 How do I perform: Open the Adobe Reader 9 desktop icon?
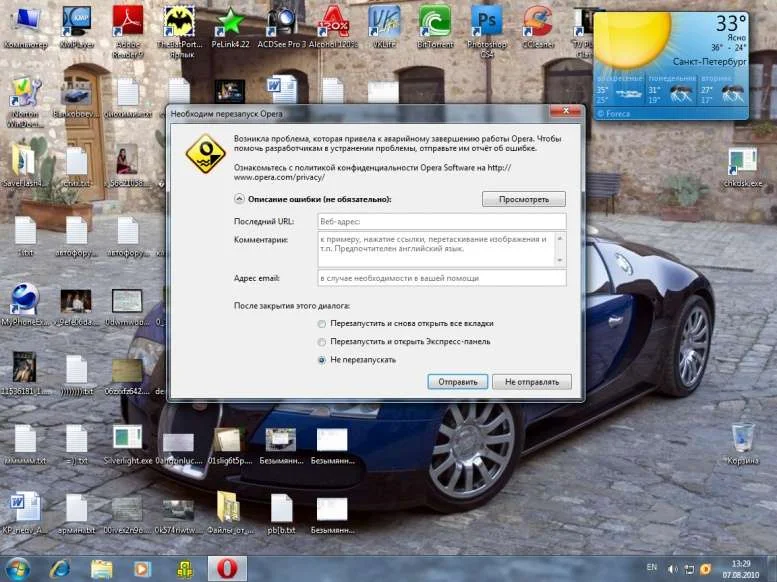click(127, 22)
